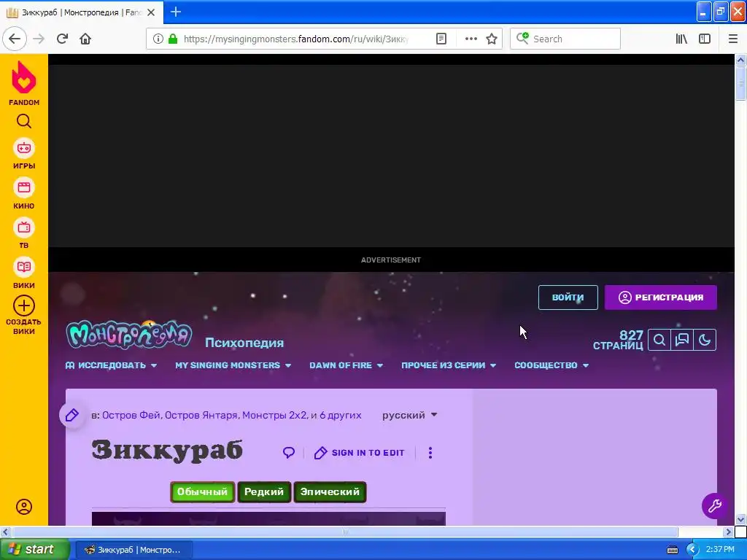Close the Зиккураб browser tab
747x560 pixels.
coord(151,12)
